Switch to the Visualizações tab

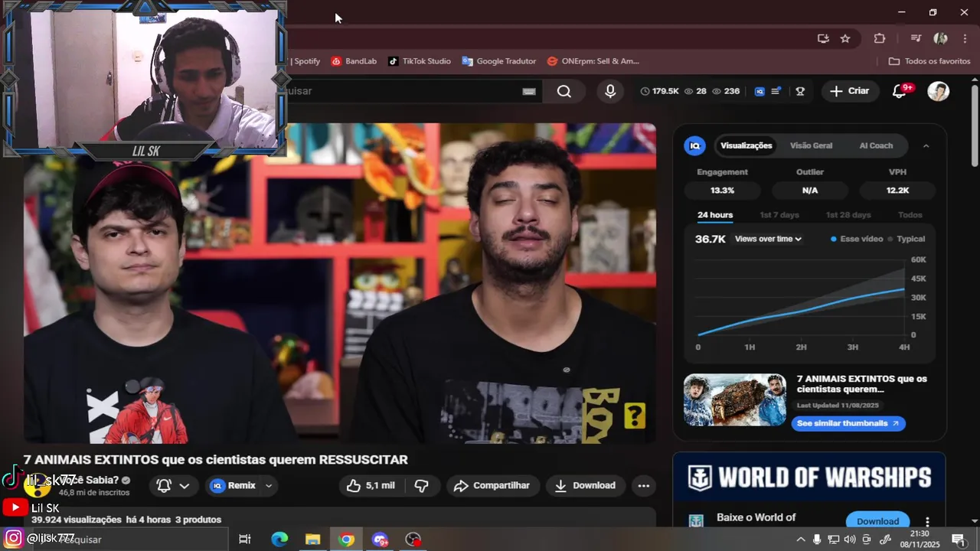pos(746,145)
